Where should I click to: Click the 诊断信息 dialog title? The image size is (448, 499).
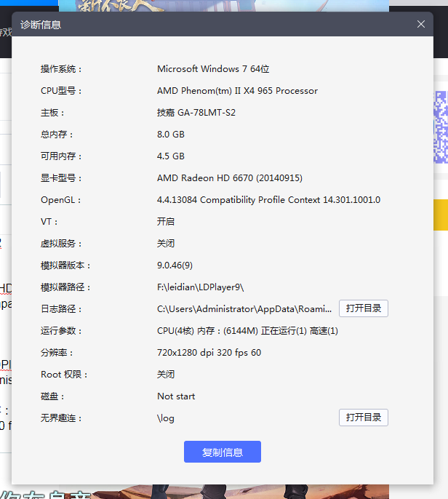pos(41,25)
